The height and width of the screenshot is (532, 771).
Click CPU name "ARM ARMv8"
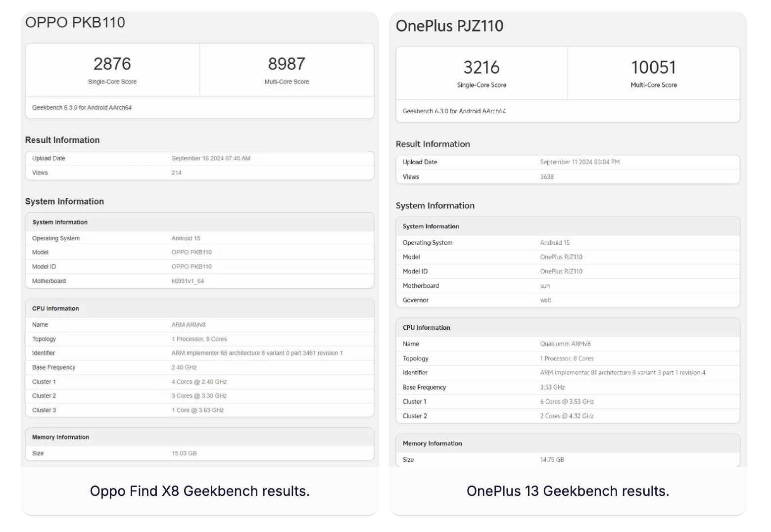pyautogui.click(x=189, y=325)
